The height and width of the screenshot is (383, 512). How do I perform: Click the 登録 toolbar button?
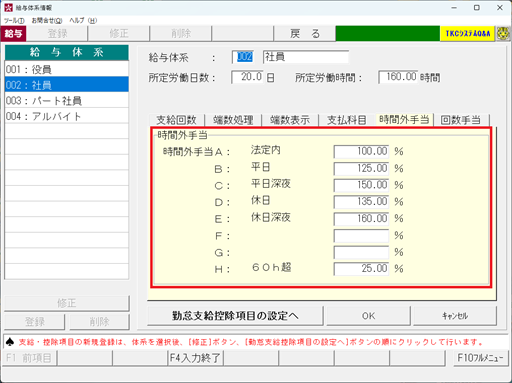[x=57, y=34]
